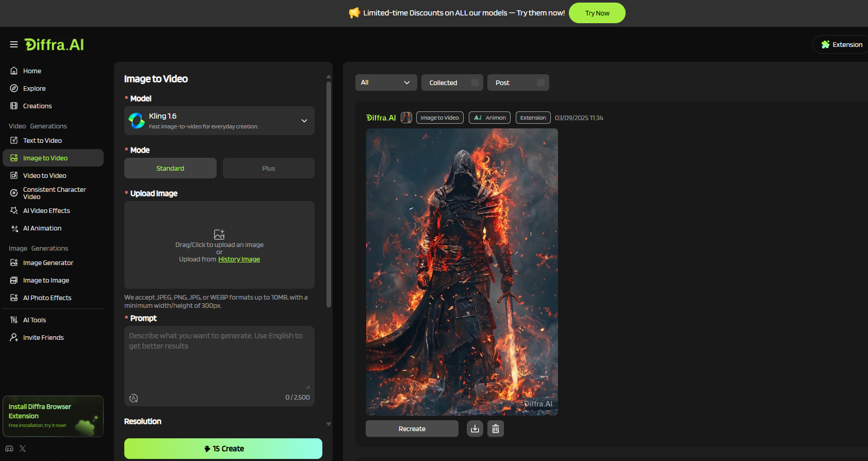Click the Diffra.AI logo
The width and height of the screenshot is (868, 461).
54,45
